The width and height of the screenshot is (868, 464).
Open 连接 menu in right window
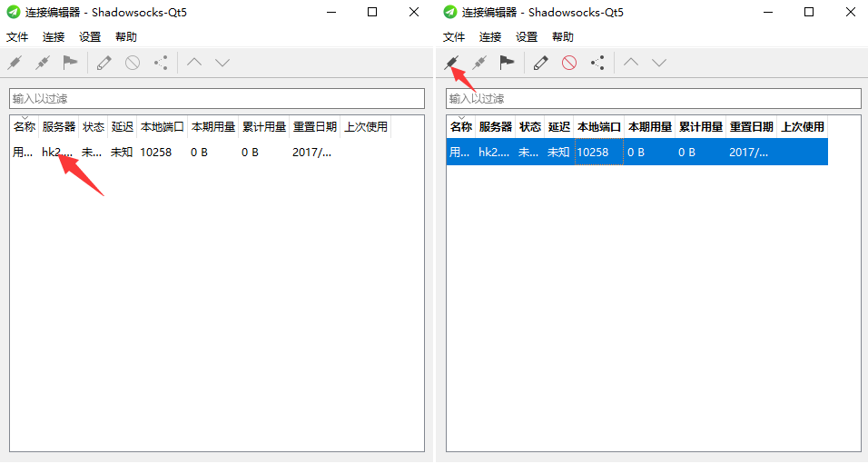point(490,36)
